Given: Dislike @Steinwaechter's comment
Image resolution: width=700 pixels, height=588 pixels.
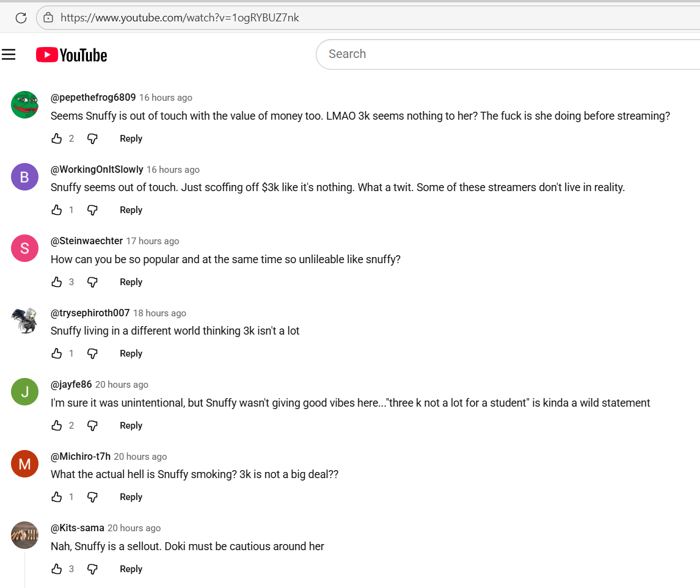Looking at the screenshot, I should click(x=92, y=282).
